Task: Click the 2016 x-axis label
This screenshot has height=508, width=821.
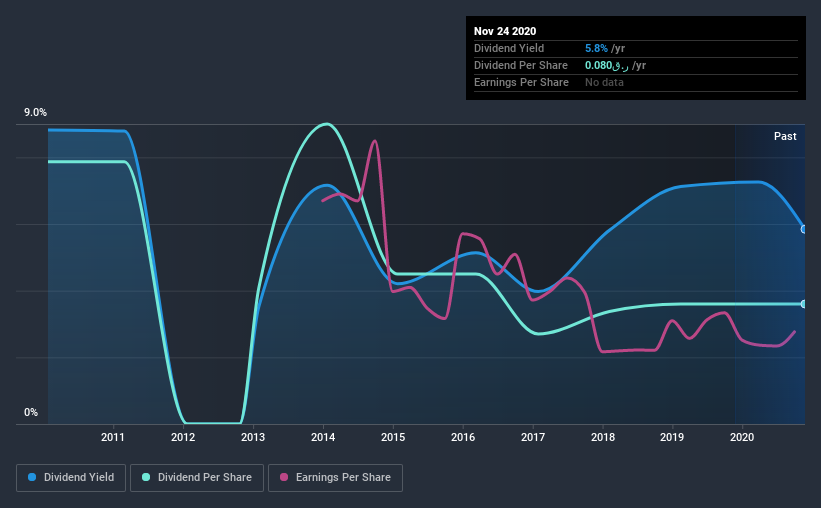Action: [463, 437]
